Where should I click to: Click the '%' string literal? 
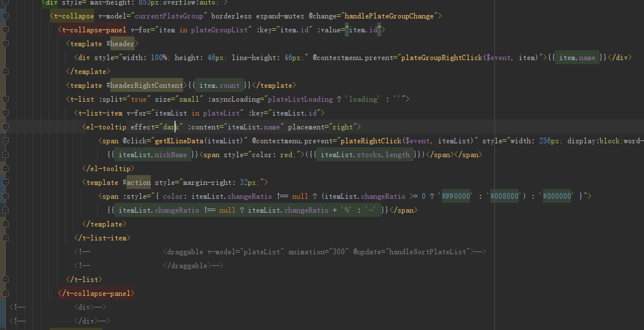[347, 210]
